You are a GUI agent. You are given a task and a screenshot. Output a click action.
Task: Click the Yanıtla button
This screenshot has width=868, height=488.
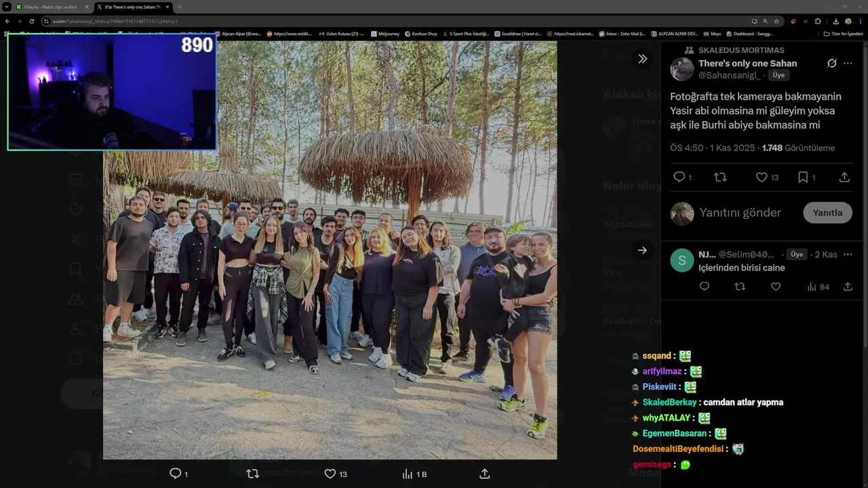point(827,213)
